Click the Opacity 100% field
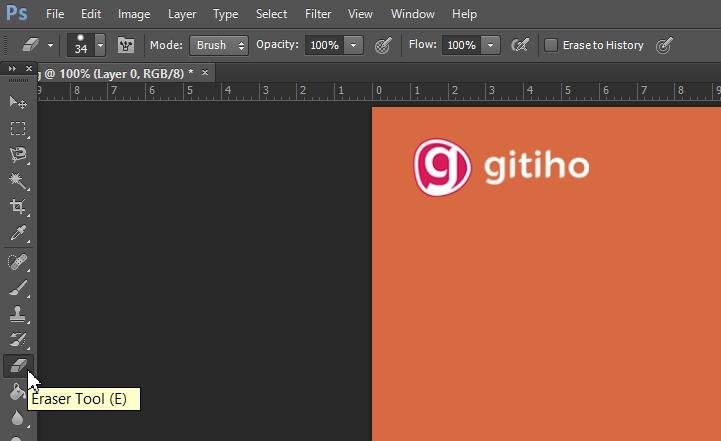Screen dimensions: 721x441 [325, 45]
